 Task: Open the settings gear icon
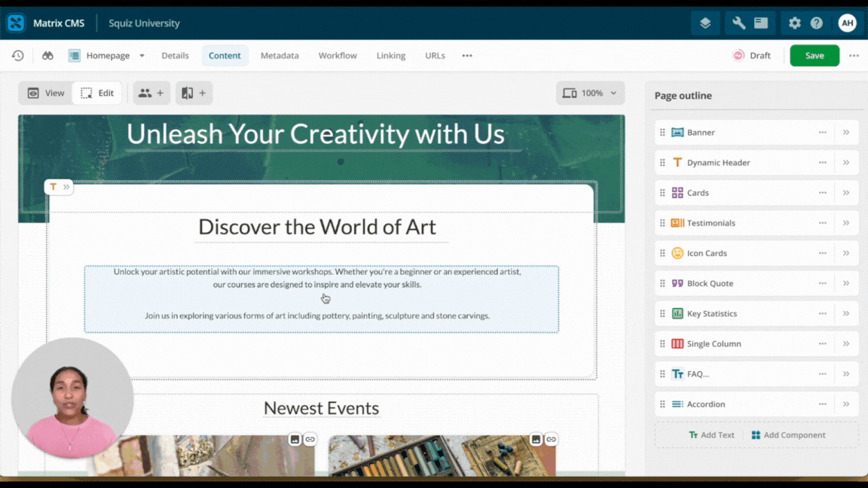coord(795,23)
